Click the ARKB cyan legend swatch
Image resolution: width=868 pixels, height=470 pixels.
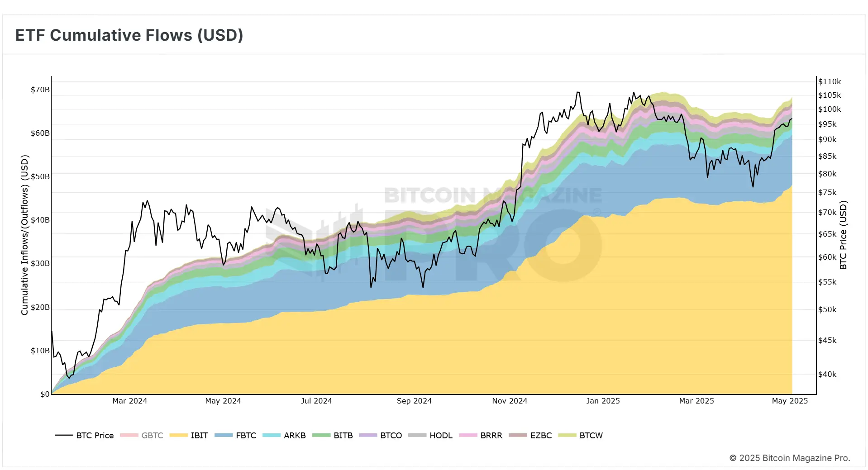click(272, 435)
